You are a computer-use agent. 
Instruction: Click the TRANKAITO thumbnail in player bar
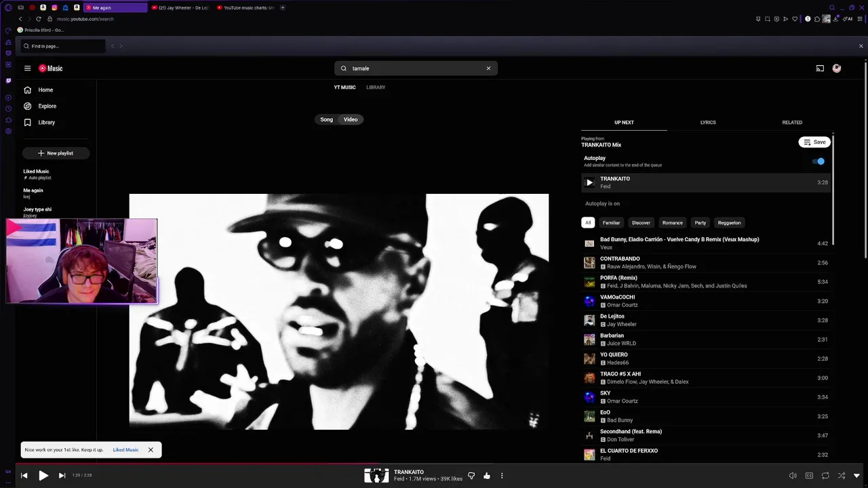pos(376,476)
